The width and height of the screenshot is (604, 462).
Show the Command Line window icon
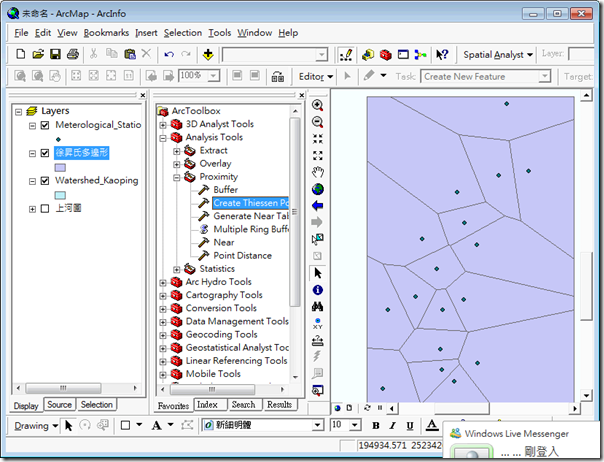[403, 55]
